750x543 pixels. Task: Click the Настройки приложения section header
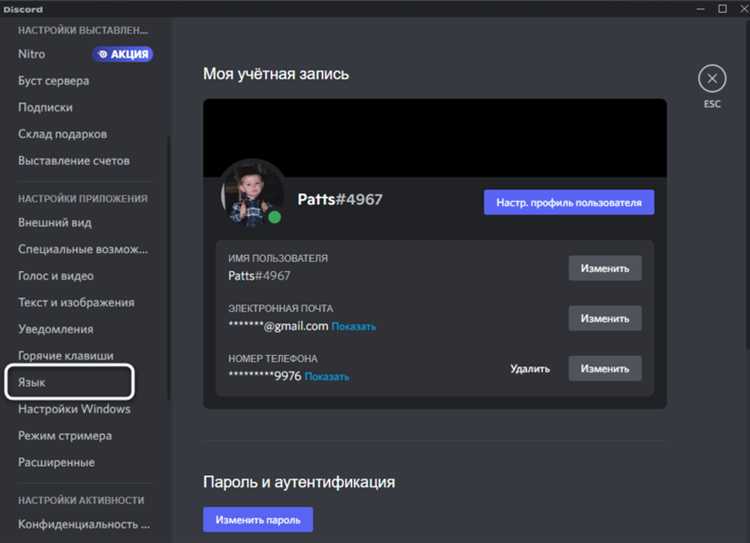(x=83, y=199)
